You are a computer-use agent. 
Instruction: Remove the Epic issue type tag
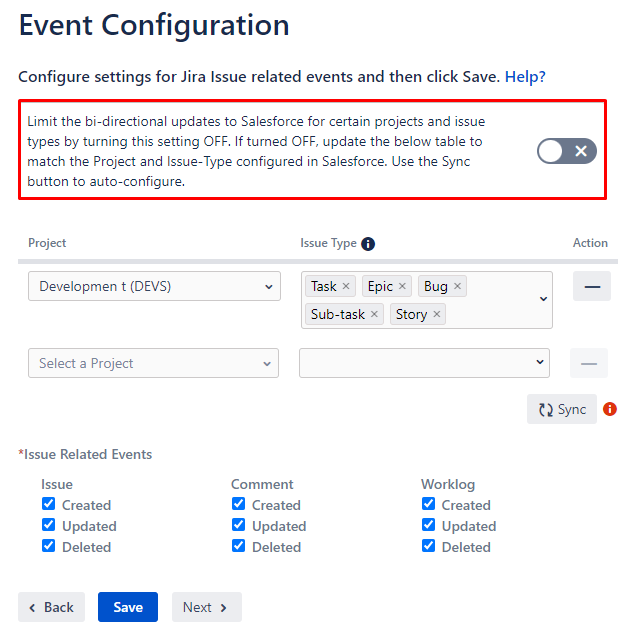[402, 286]
